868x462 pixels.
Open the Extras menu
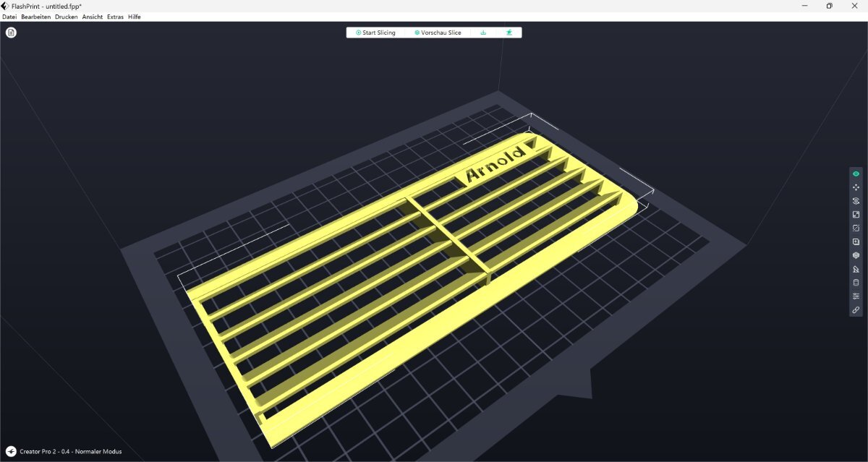point(116,17)
